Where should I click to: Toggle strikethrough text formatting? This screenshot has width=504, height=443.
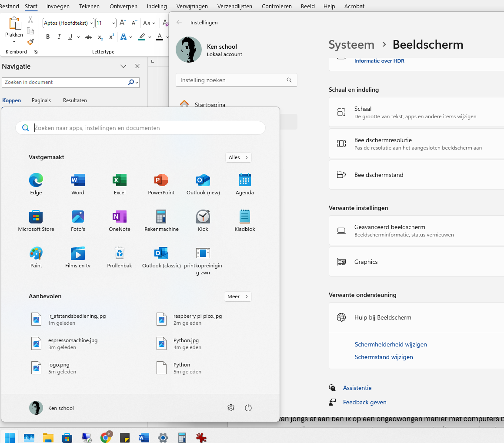[88, 37]
